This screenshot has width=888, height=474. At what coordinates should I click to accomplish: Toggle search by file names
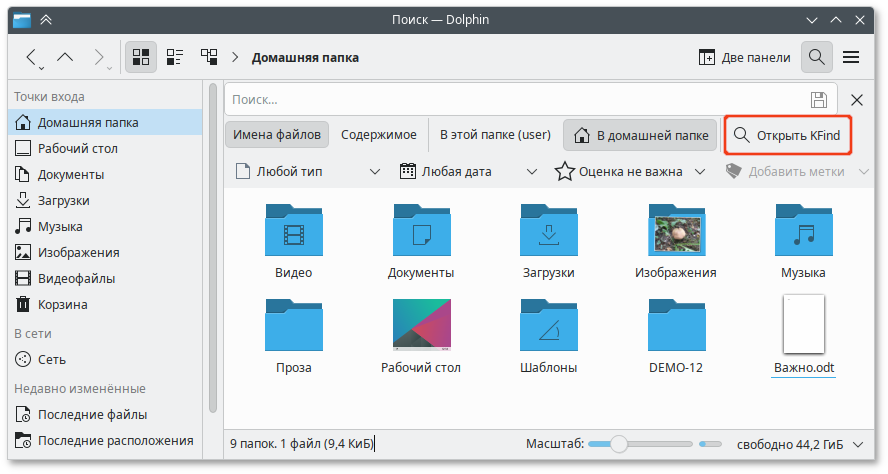[277, 134]
